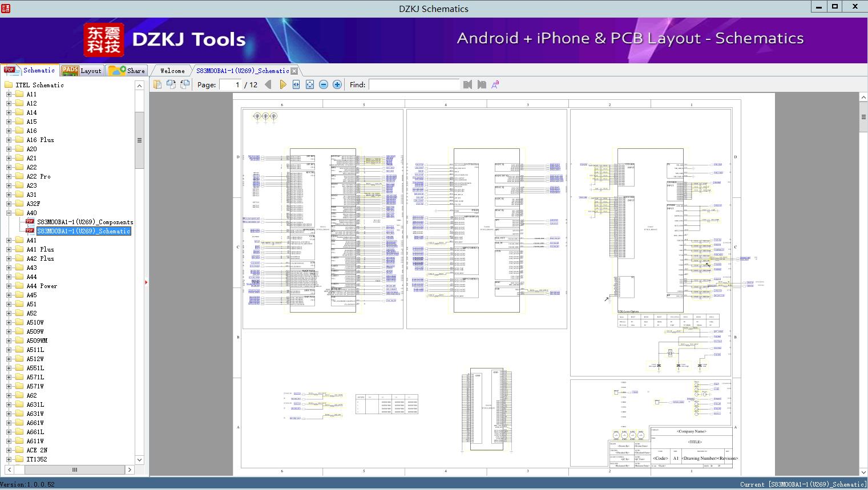868x490 pixels.
Task: Go to the next page
Action: [x=282, y=84]
